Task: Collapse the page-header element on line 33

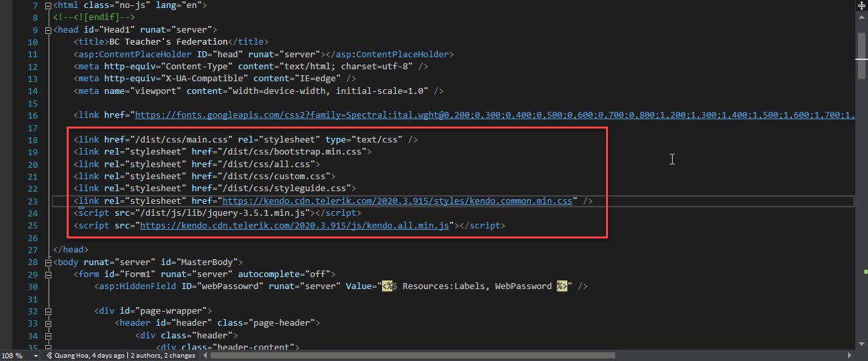Action: click(x=47, y=323)
